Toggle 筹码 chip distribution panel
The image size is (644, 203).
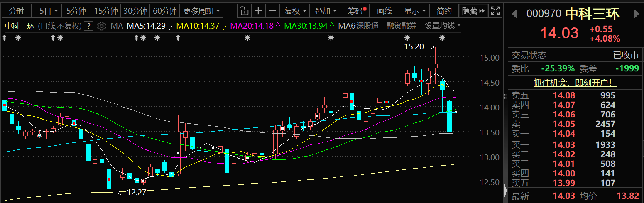pos(356,11)
